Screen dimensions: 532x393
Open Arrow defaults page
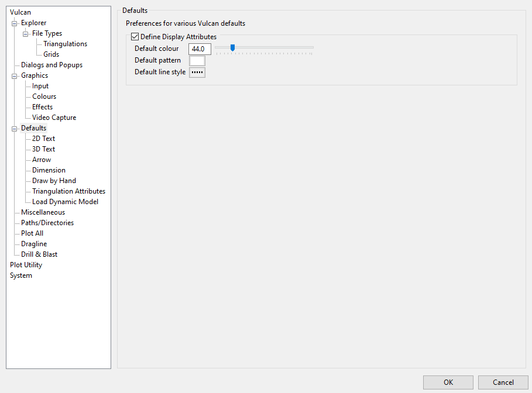coord(42,160)
